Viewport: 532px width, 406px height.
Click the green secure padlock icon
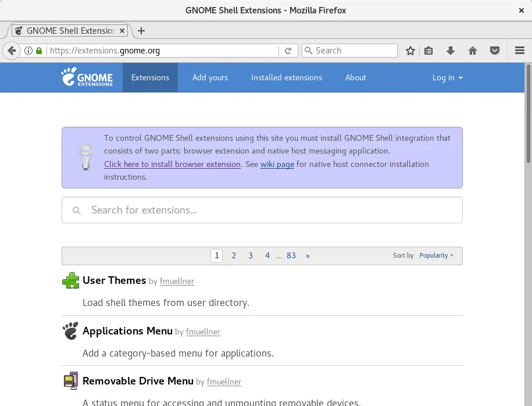click(39, 51)
